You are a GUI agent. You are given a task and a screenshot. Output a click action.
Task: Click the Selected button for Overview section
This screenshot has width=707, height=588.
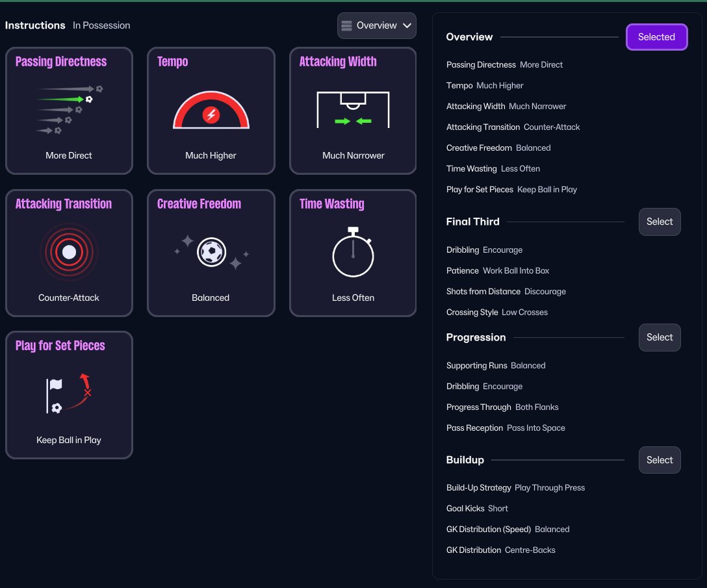[x=656, y=37]
